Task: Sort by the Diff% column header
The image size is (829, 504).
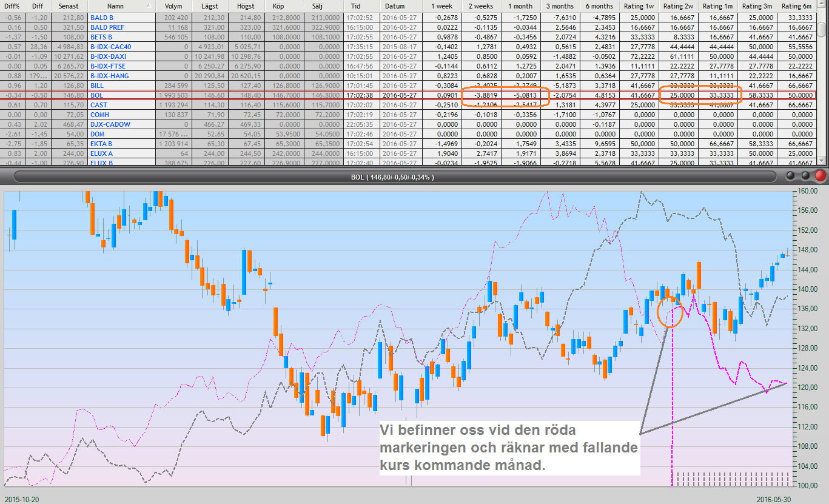Action: pos(12,5)
